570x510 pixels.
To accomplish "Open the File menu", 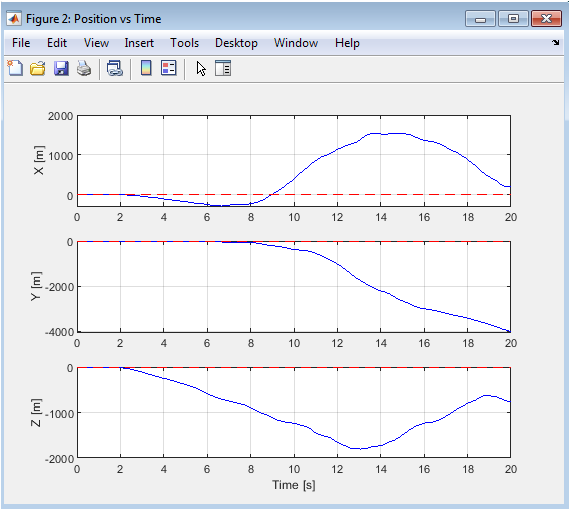I will [21, 43].
